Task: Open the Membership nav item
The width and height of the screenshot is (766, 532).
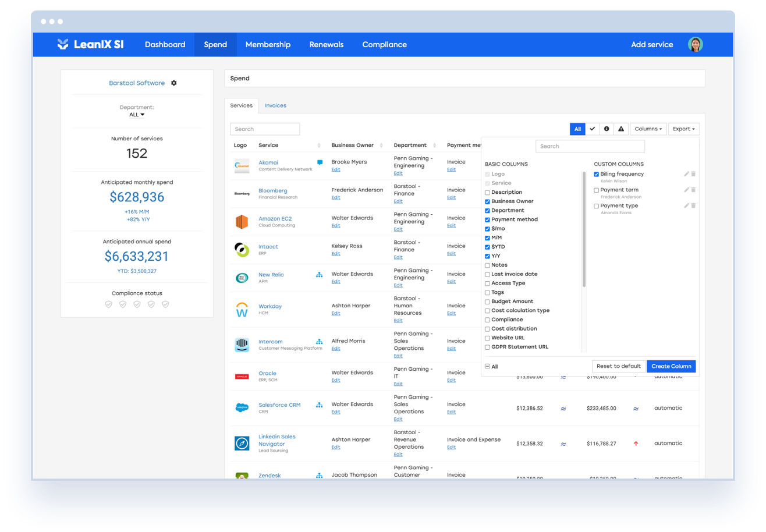Action: click(x=268, y=45)
